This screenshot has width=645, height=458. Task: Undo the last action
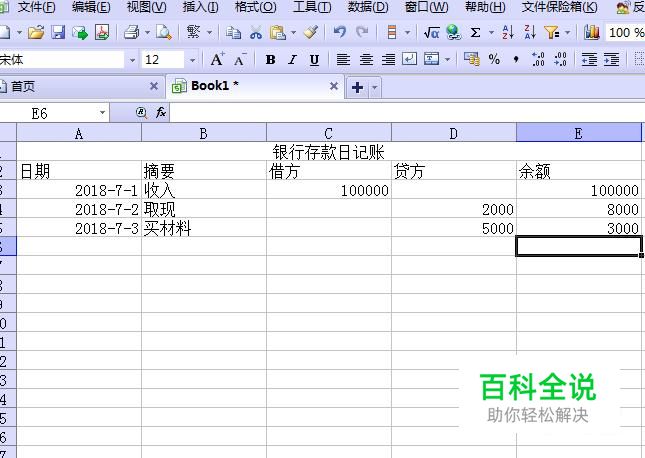[x=340, y=33]
